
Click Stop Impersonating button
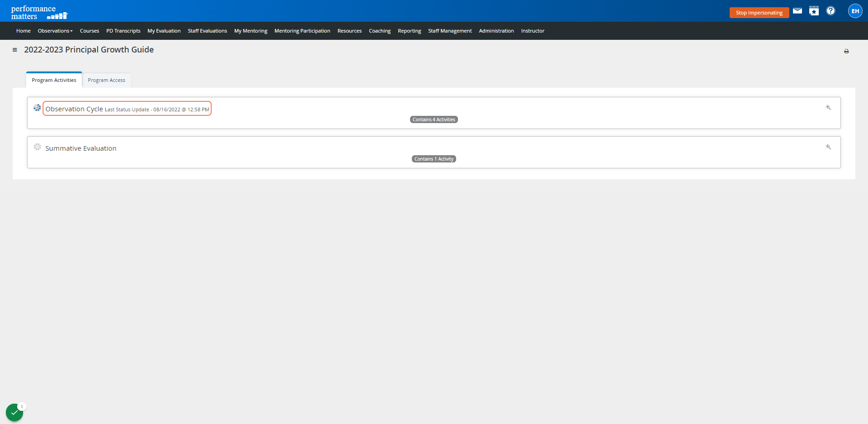tap(759, 13)
